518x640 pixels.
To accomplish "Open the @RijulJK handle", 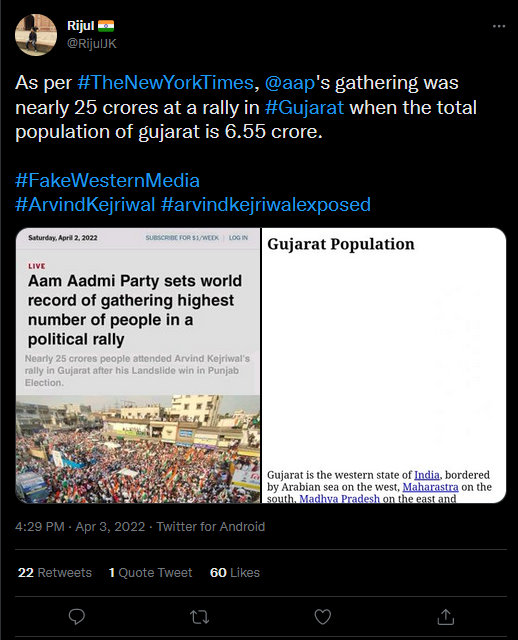I will [91, 44].
